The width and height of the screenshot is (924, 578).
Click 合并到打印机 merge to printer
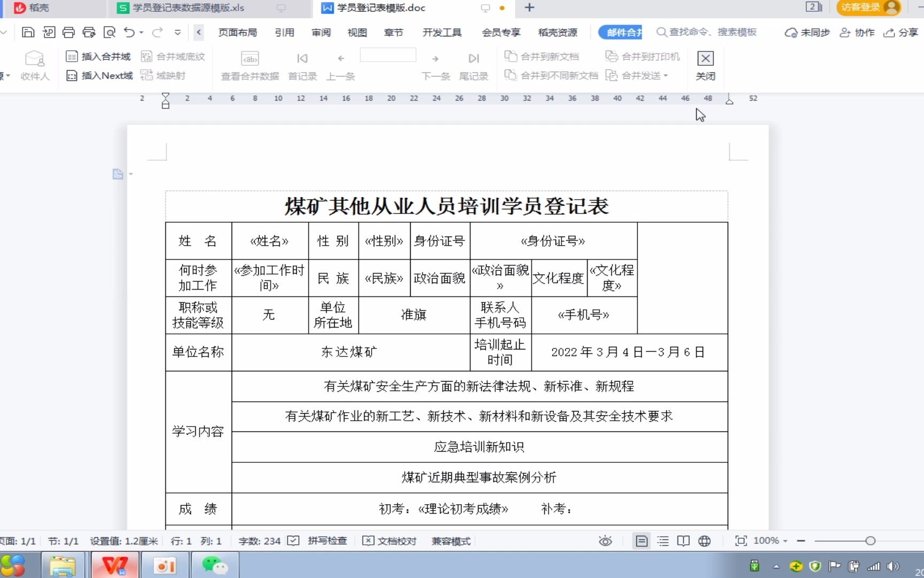pyautogui.click(x=643, y=56)
